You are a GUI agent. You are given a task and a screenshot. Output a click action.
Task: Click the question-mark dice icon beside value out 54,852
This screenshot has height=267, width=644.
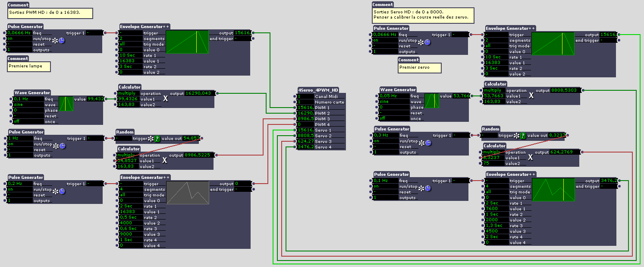pyautogui.click(x=157, y=139)
